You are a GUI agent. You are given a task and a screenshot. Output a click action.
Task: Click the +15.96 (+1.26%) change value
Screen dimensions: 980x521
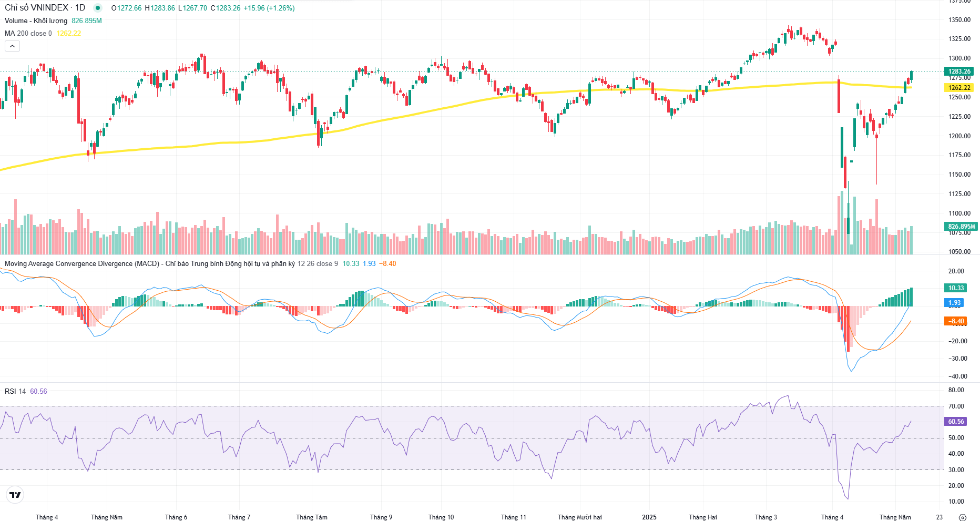point(269,8)
